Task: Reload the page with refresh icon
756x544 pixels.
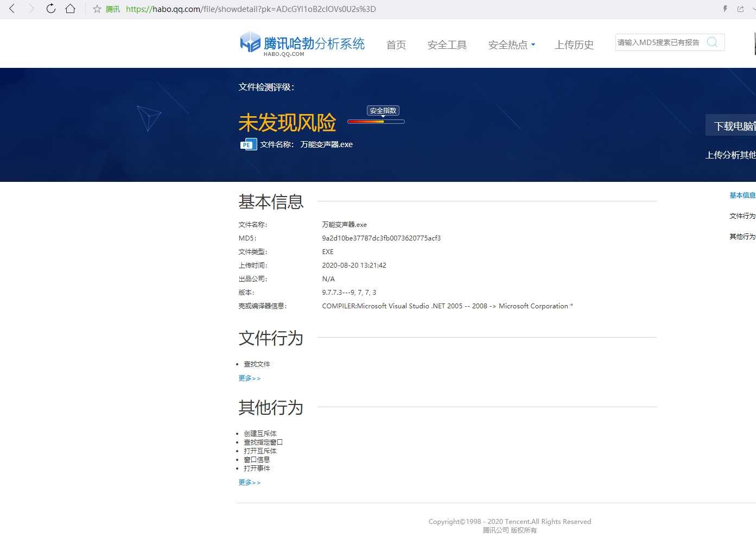Action: [x=50, y=9]
